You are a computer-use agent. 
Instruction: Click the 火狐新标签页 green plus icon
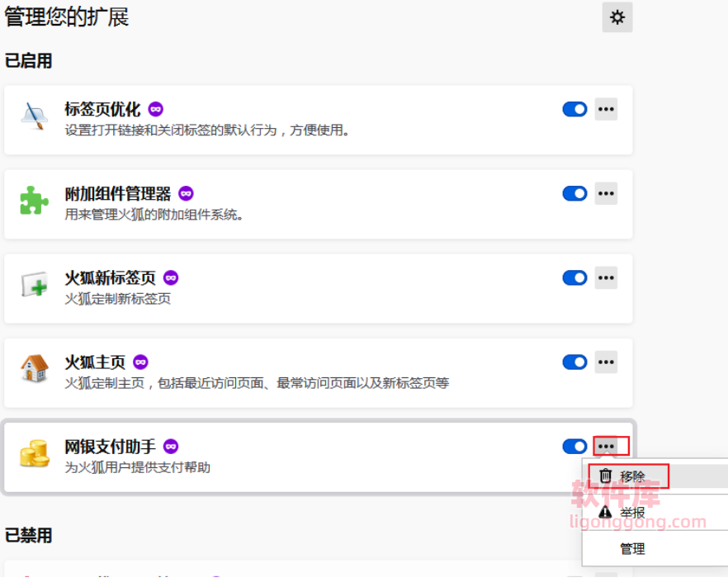pyautogui.click(x=35, y=286)
